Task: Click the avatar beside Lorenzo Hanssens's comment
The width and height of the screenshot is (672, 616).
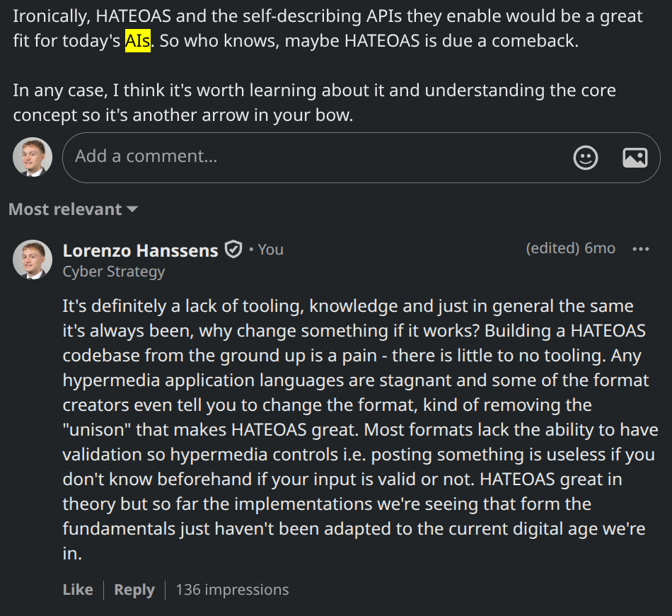Action: click(x=33, y=260)
